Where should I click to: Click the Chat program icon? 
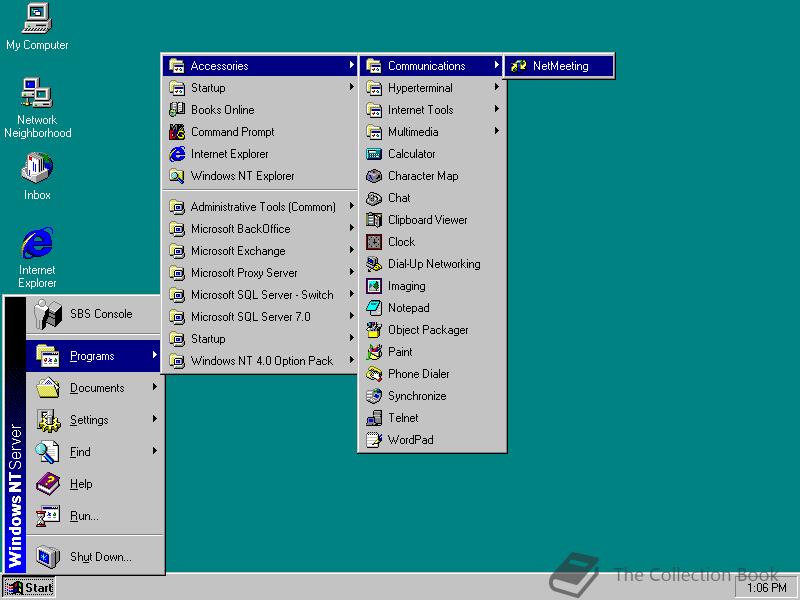[374, 198]
